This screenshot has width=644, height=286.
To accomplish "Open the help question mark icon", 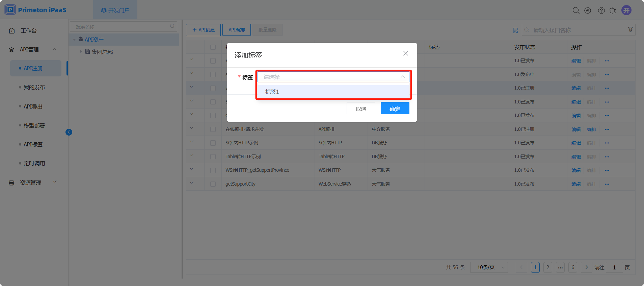I will 601,10.
